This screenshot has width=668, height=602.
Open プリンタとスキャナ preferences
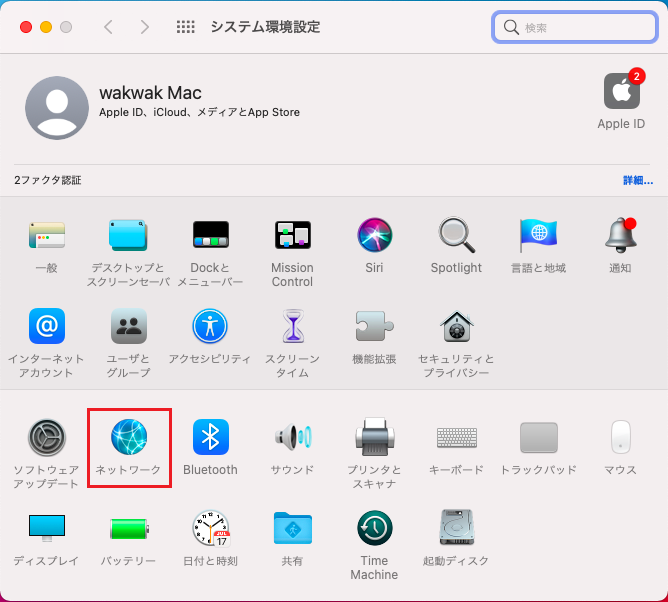375,437
